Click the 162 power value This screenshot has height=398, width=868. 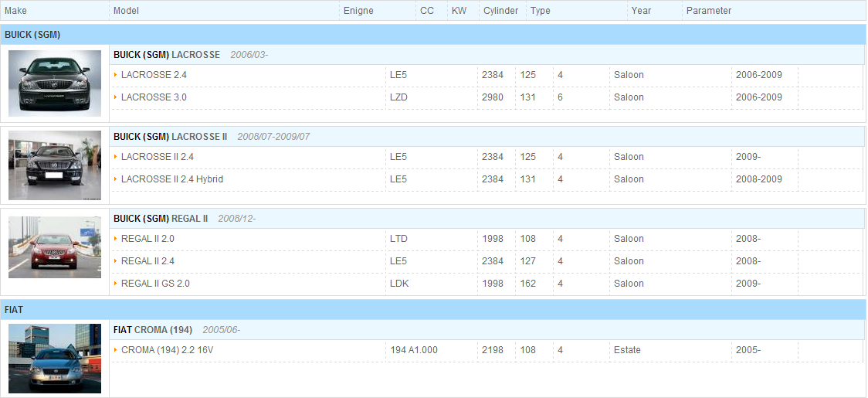pos(528,284)
